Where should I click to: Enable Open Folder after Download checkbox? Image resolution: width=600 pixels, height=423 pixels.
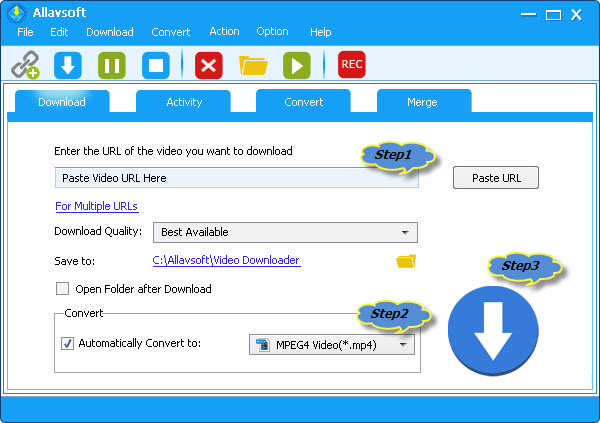tap(62, 289)
